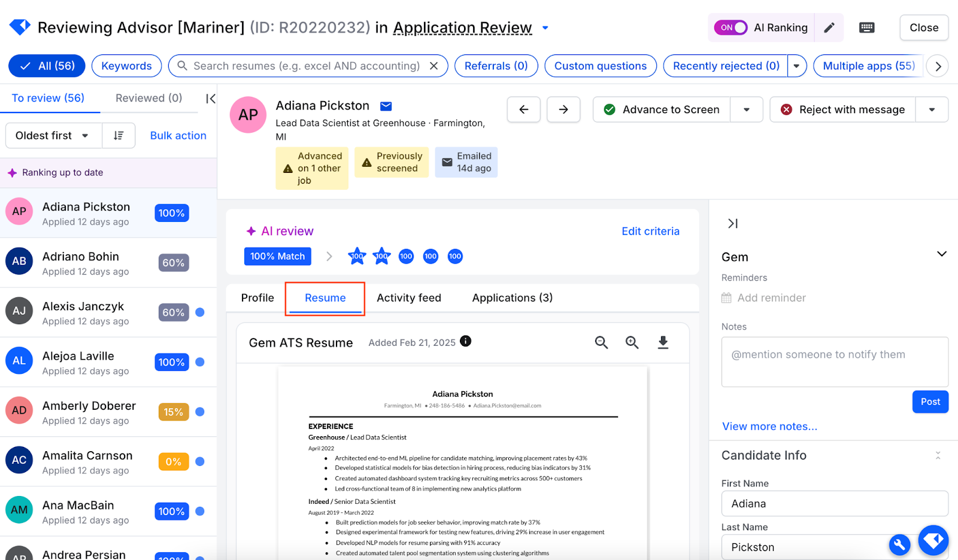Screen dimensions: 958x560
Task: Filter by Multiple apps (55)
Action: point(869,66)
